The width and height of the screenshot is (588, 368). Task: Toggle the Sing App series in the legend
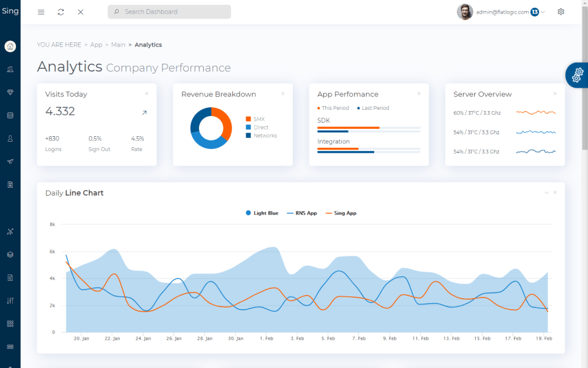pos(341,213)
